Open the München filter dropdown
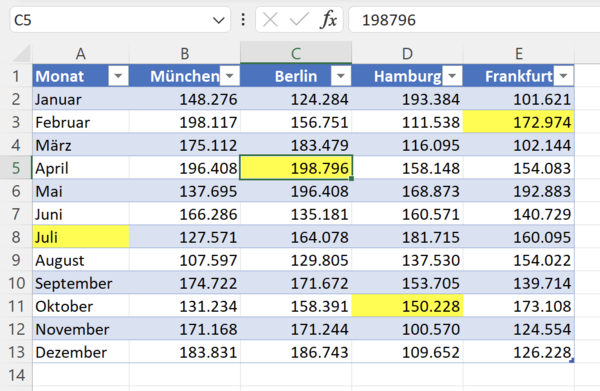Screen dimensions: 600x391 tap(230, 76)
